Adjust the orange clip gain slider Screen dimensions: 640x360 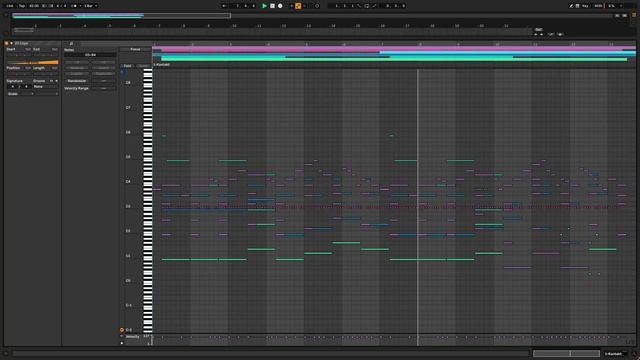[33, 62]
